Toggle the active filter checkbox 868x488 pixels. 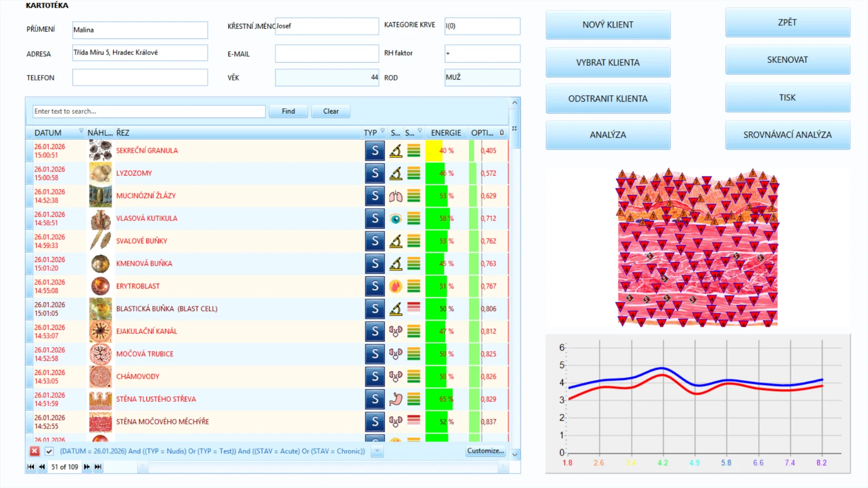(x=49, y=451)
